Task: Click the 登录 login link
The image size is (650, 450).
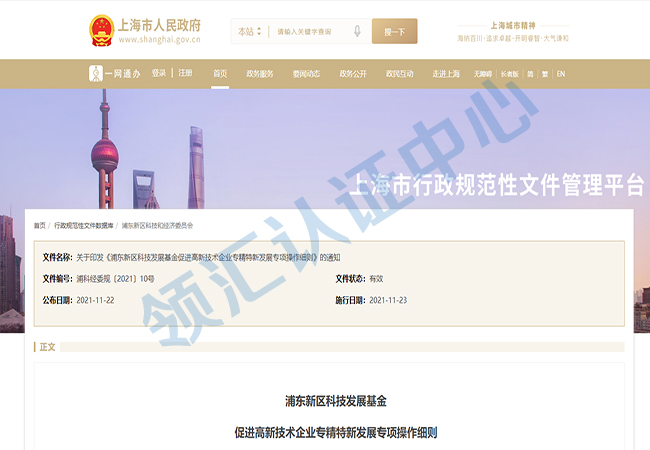Action: point(159,73)
